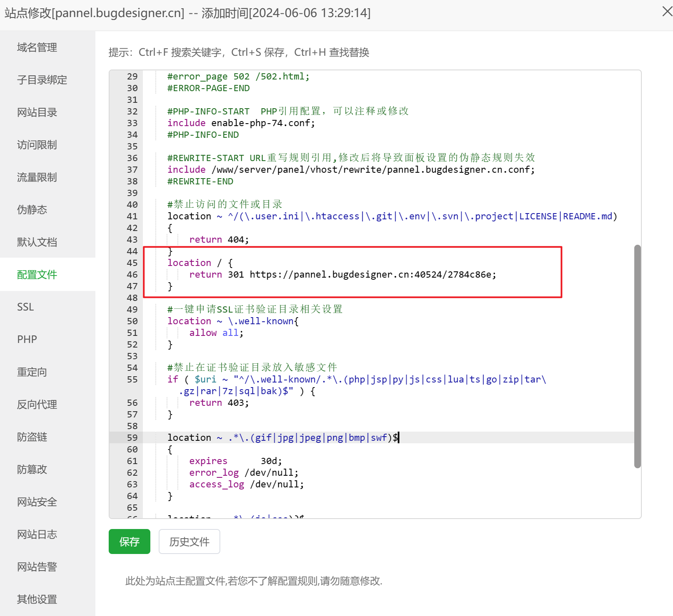Click the '#error_page 502' comment line

238,77
